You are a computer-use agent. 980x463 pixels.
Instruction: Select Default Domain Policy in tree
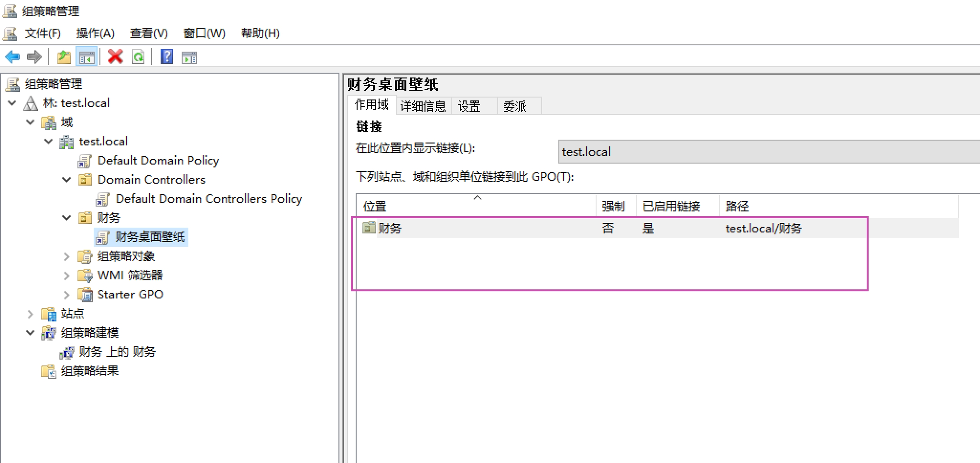coord(158,161)
